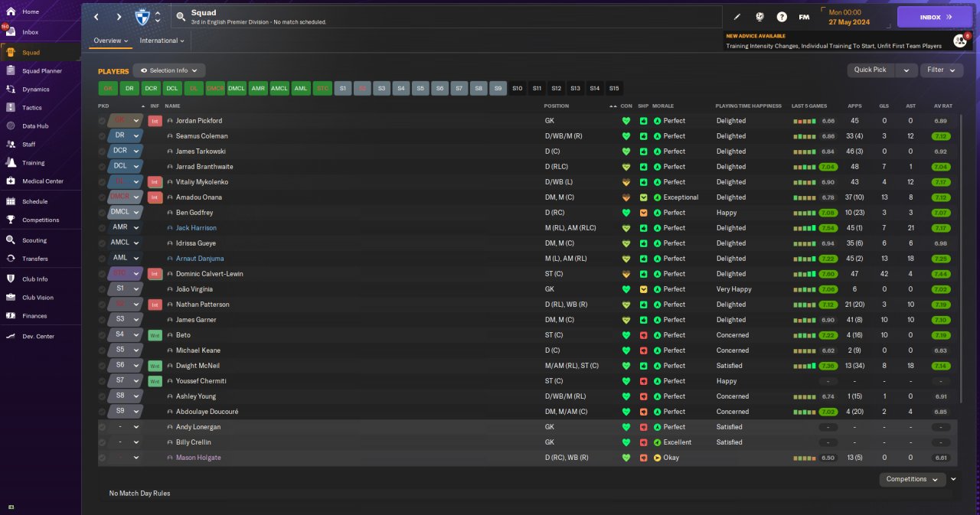Open the Inbox icon with 150 badge
Viewport: 980px width, 515px height.
point(11,32)
